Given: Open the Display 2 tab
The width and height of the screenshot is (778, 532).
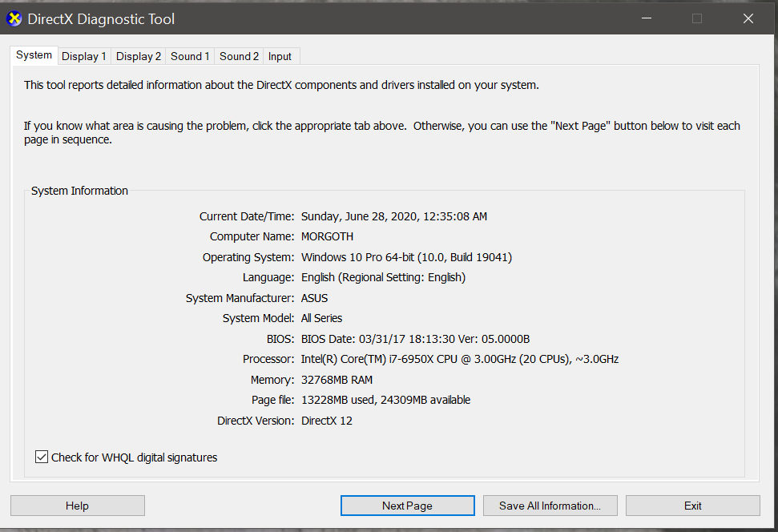Looking at the screenshot, I should [x=139, y=57].
